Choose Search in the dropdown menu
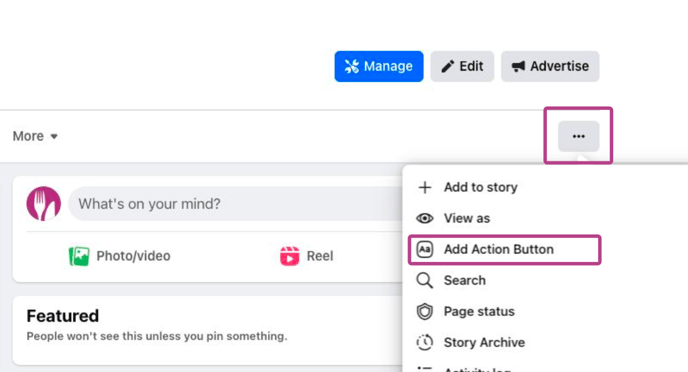The width and height of the screenshot is (688, 372). [544, 280]
